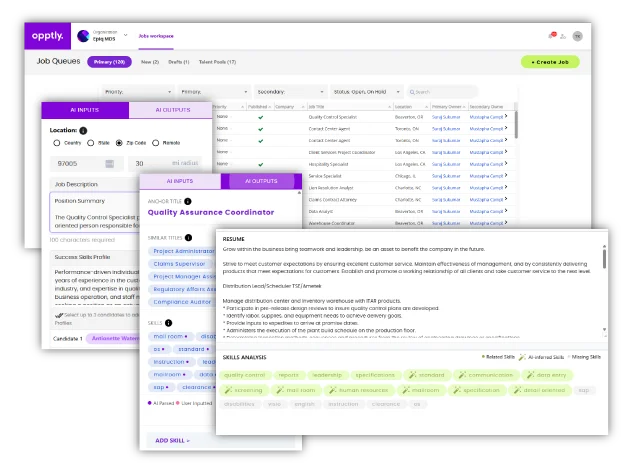Click the 'Claims Contract Attorney' job title
This screenshot has width=622, height=475.
click(332, 200)
